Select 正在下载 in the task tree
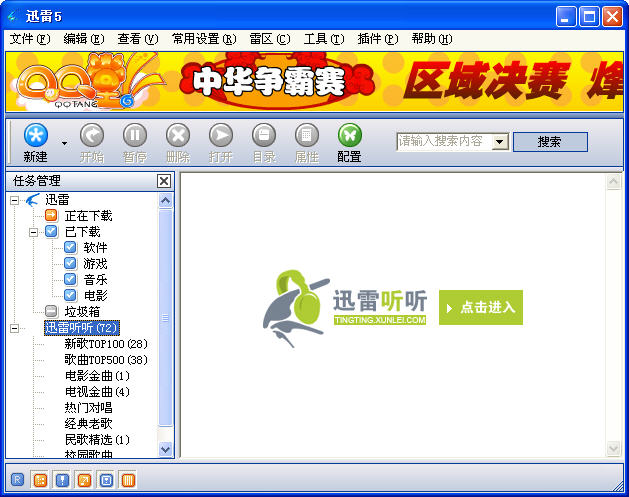Image resolution: width=629 pixels, height=497 pixels. pos(89,216)
